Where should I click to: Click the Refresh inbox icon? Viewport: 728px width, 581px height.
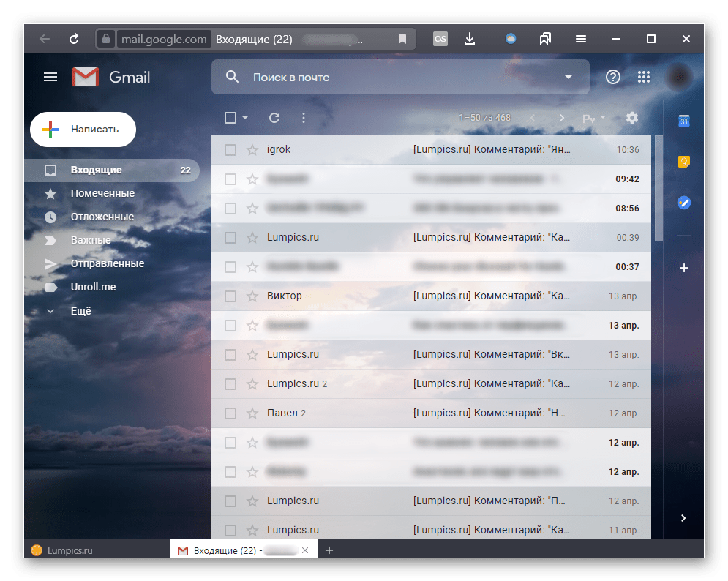click(274, 118)
